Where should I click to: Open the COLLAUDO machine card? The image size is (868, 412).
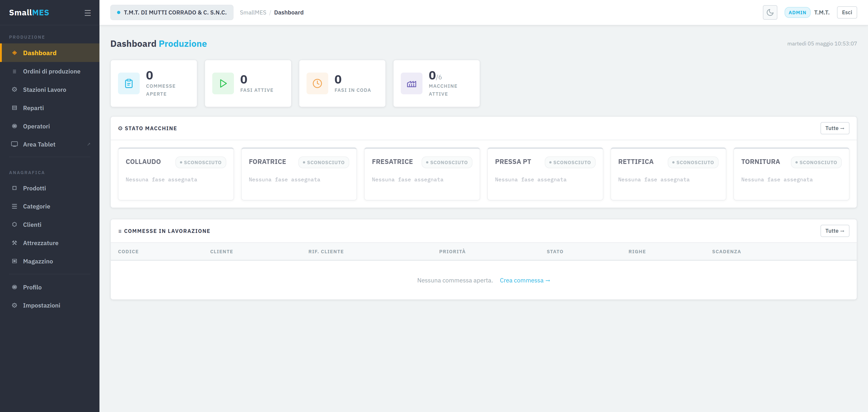[x=176, y=174]
